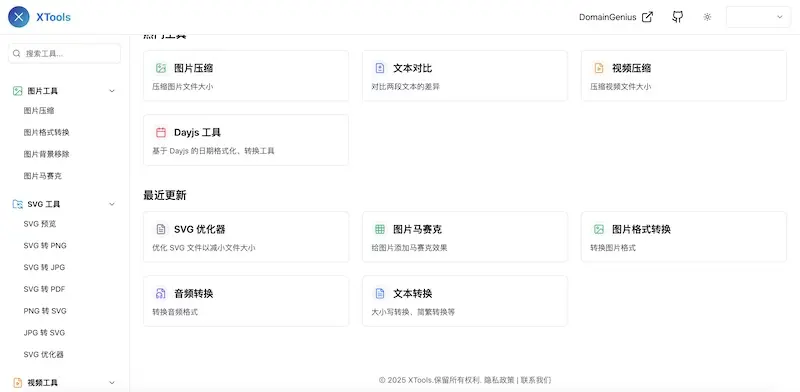Click the text 压缩视频文件大小
Image resolution: width=800 pixels, height=392 pixels.
(621, 87)
